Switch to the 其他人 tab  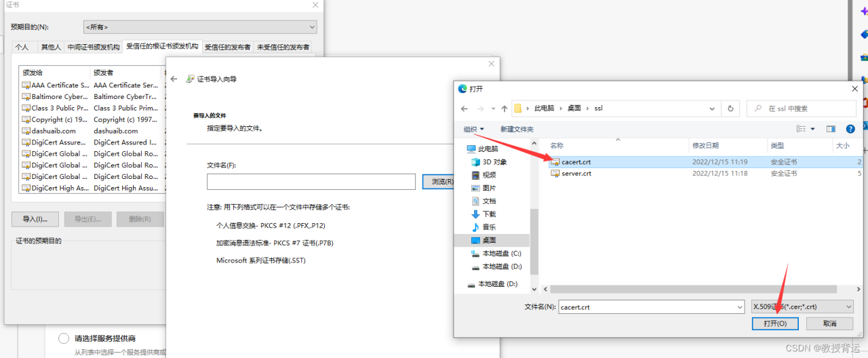(x=50, y=47)
